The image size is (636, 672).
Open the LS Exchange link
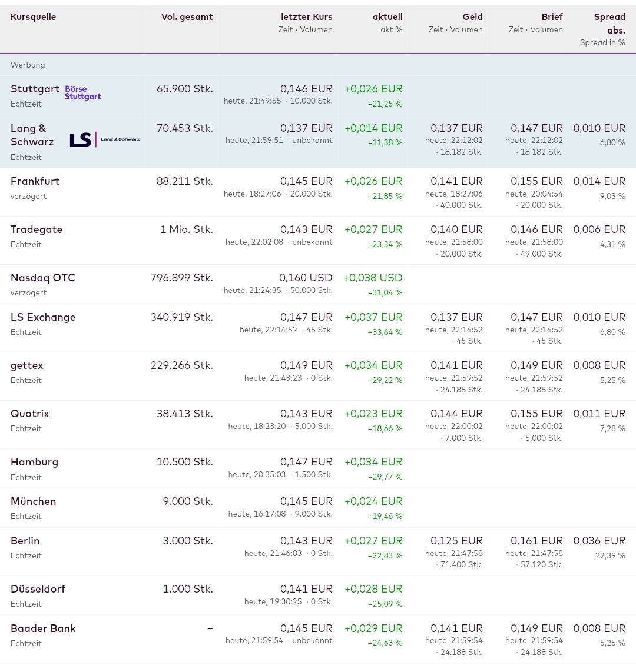coord(43,317)
